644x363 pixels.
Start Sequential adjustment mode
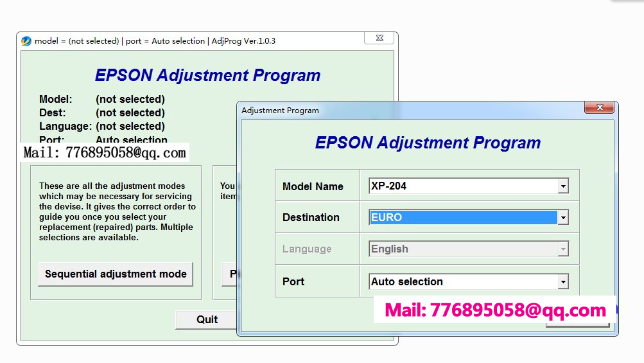pos(116,274)
